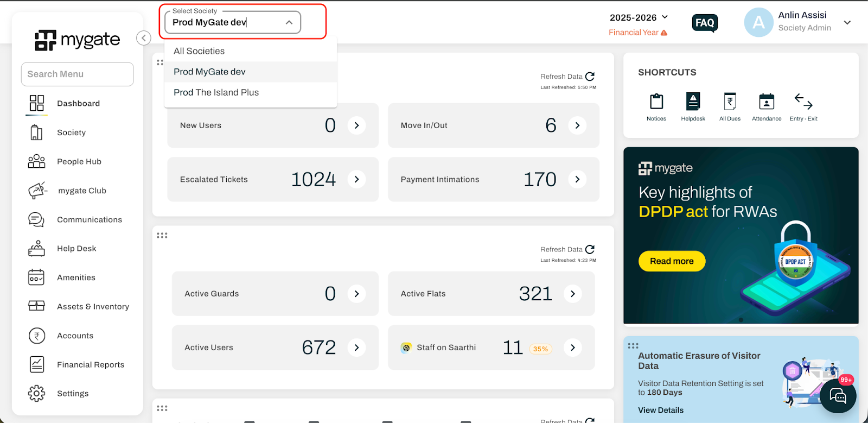
Task: Click the yellow Read more button
Action: [672, 261]
